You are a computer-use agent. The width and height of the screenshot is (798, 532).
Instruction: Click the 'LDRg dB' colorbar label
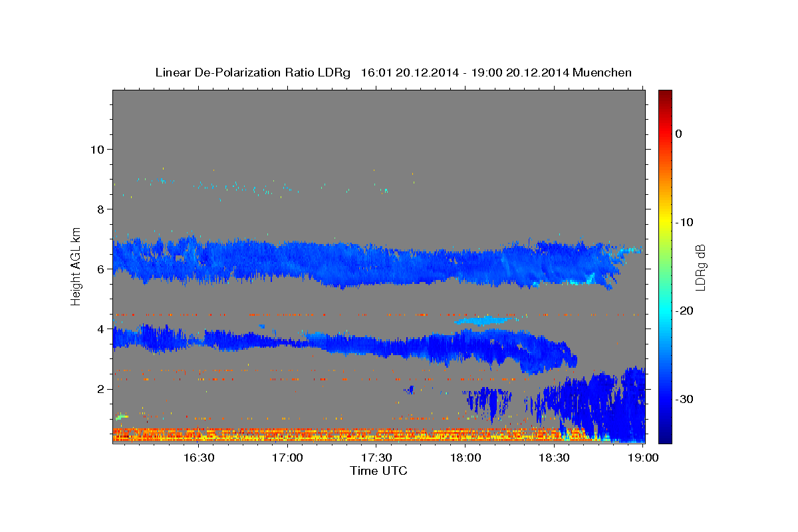click(x=700, y=267)
